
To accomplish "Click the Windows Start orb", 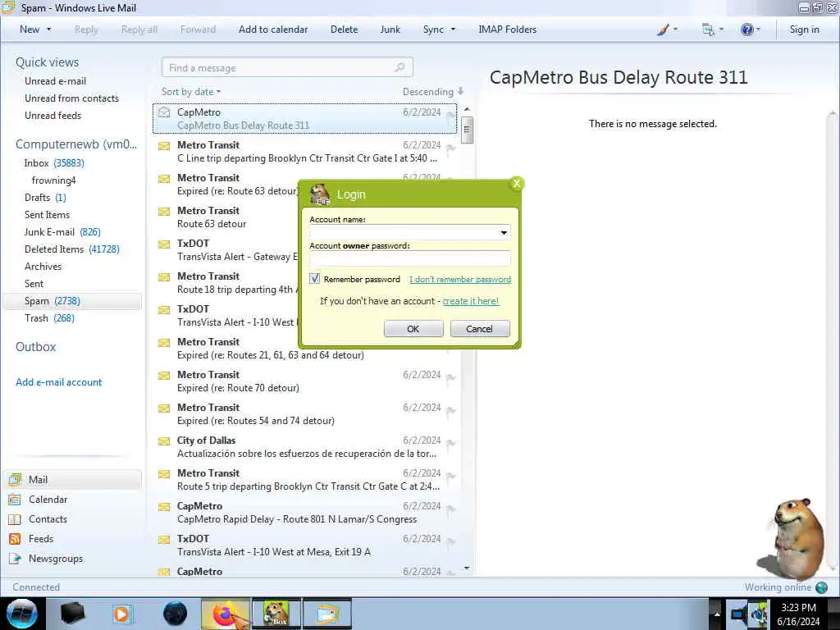I will click(x=22, y=614).
